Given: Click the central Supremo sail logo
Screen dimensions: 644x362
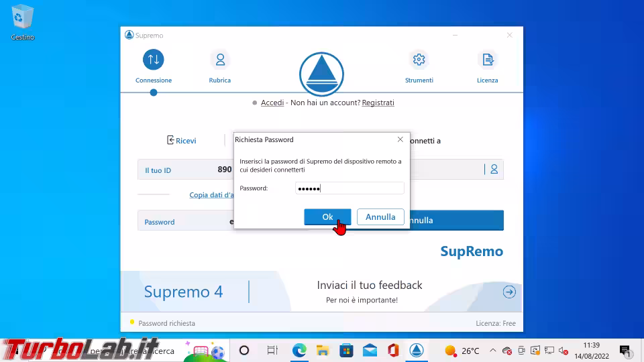Looking at the screenshot, I should click(321, 74).
